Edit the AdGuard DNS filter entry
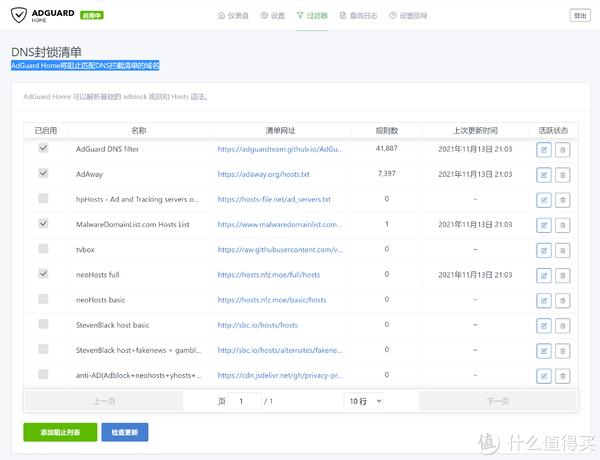600x460 pixels. [x=544, y=150]
